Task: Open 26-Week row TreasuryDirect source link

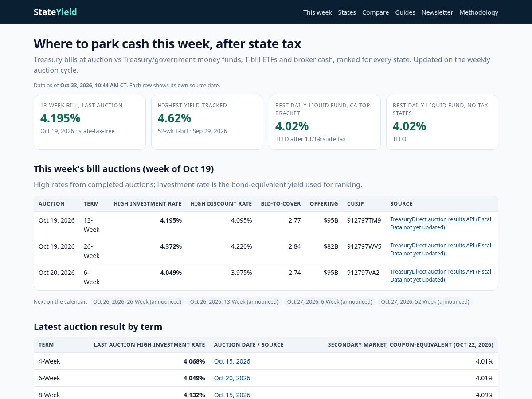Action: 441,249
